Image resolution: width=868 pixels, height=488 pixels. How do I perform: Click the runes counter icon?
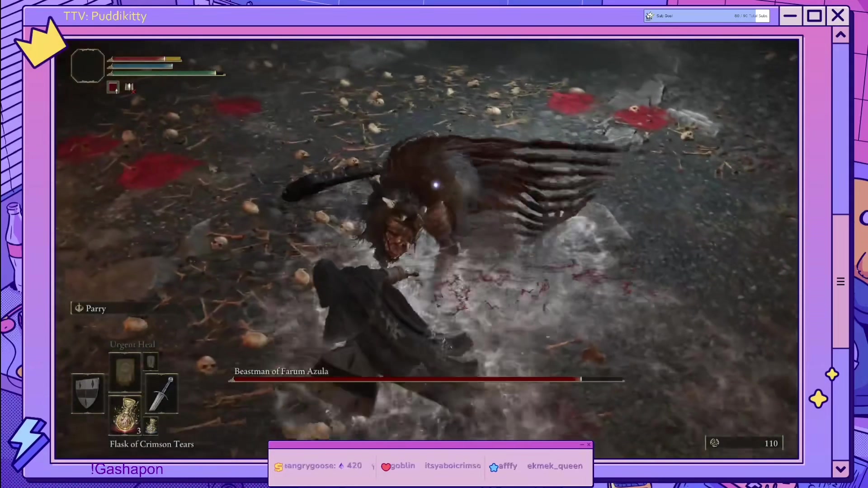tap(715, 443)
